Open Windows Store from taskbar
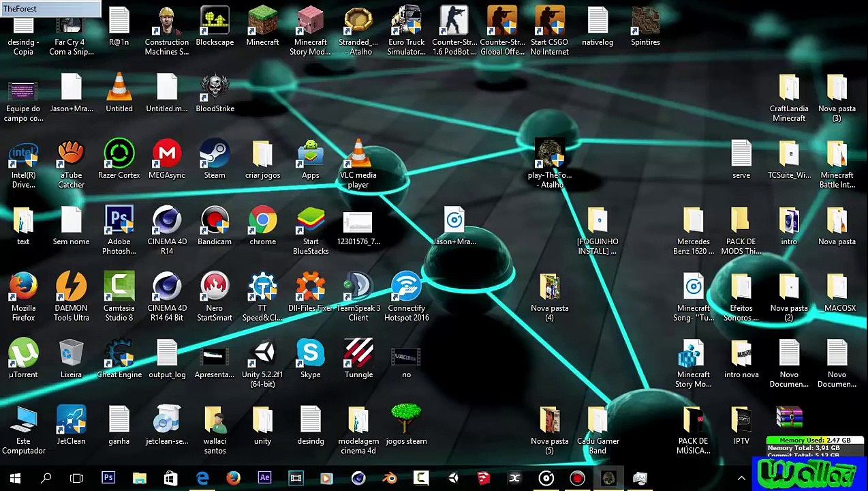The height and width of the screenshot is (491, 868). 171,479
